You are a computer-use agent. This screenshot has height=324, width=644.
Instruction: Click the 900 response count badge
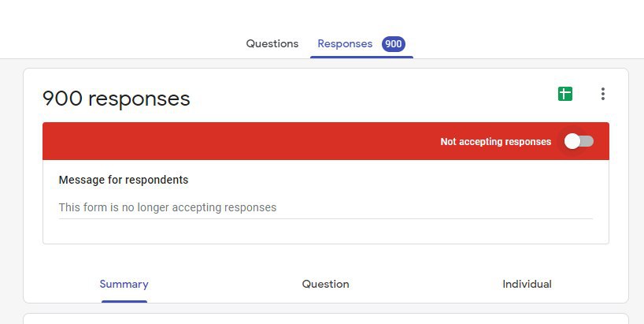pyautogui.click(x=394, y=44)
